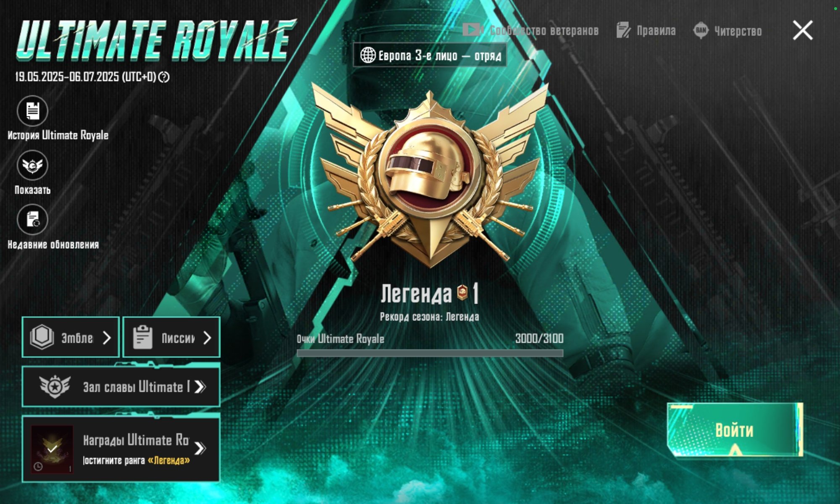Click the Войти button
The image size is (840, 504).
[735, 430]
